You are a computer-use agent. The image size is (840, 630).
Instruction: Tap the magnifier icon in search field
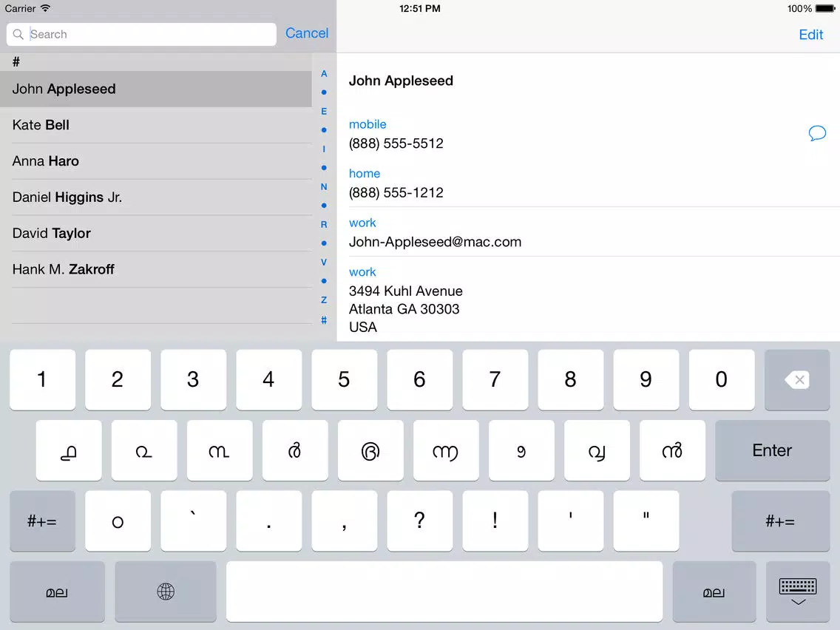tap(18, 34)
